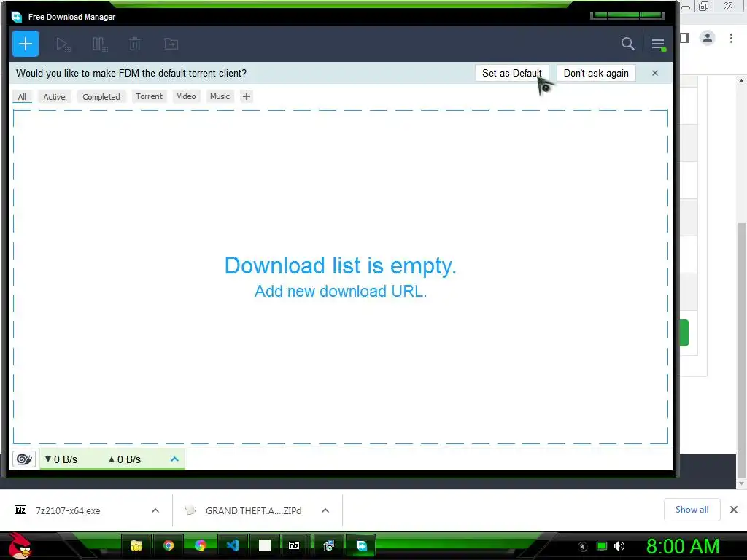Viewport: 747px width, 560px height.
Task: Select the Active filter tab
Action: (54, 97)
